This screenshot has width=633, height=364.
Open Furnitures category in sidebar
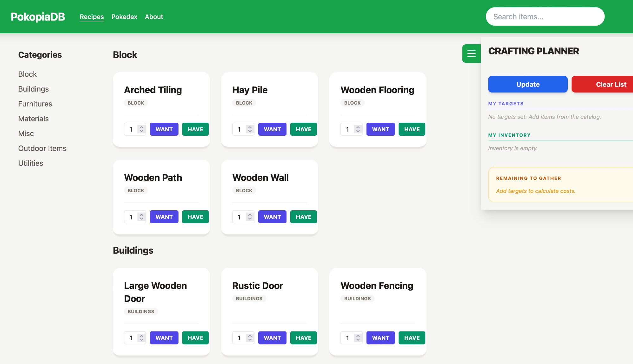tap(35, 104)
